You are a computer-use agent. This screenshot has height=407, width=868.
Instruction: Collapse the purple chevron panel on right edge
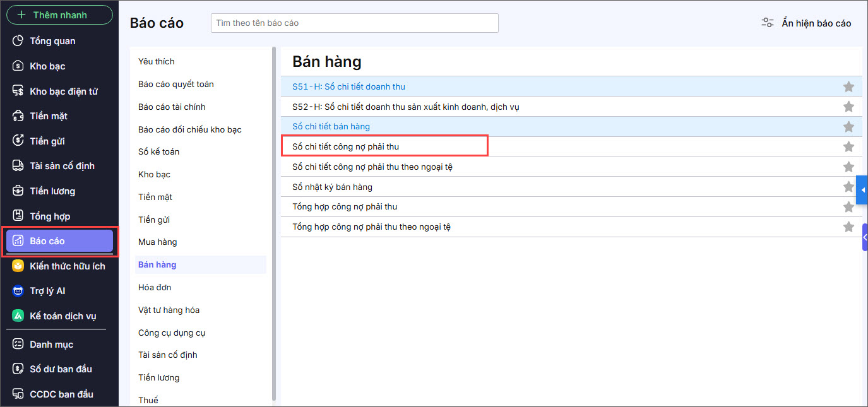coord(865,237)
